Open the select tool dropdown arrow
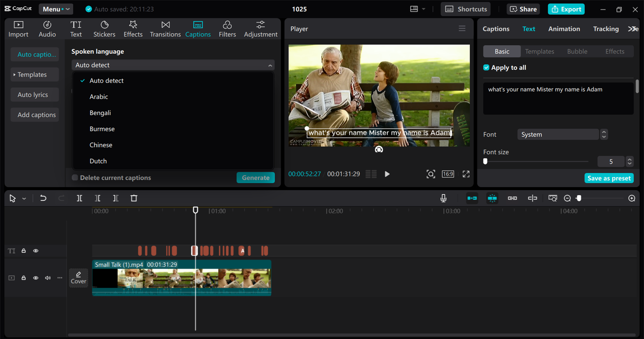The image size is (644, 339). pos(24,199)
